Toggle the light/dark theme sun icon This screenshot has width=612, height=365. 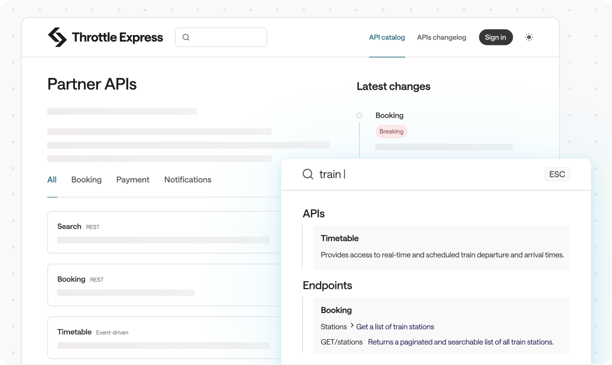[529, 37]
